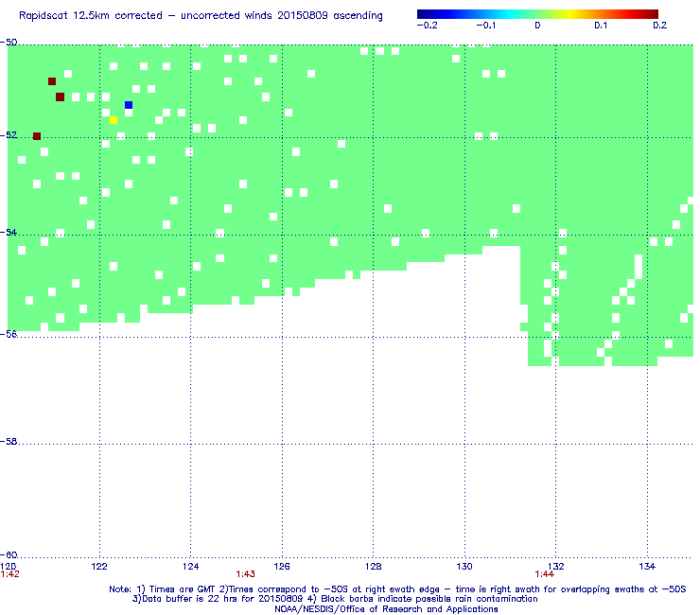Viewport: 700px width, 615px height.
Task: Click the 122 longitude label
Action: point(99,567)
